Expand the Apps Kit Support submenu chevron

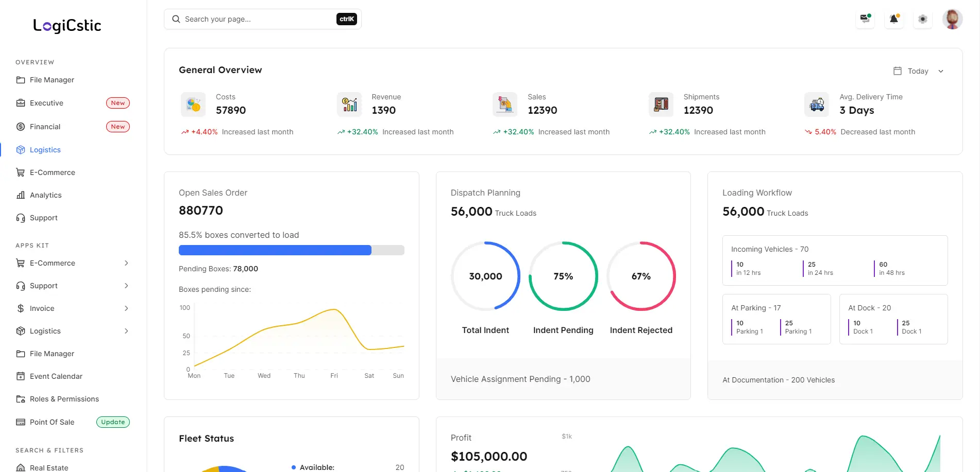coord(126,286)
